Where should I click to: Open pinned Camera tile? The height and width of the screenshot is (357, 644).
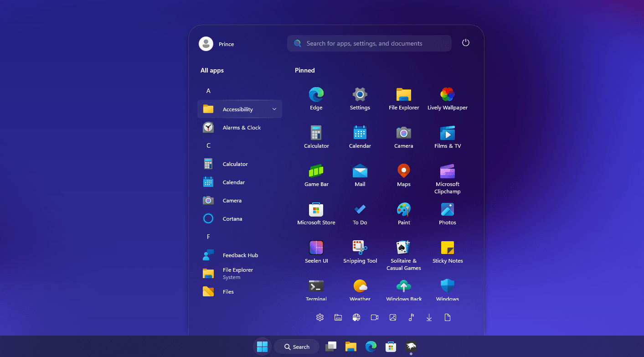pos(404,137)
